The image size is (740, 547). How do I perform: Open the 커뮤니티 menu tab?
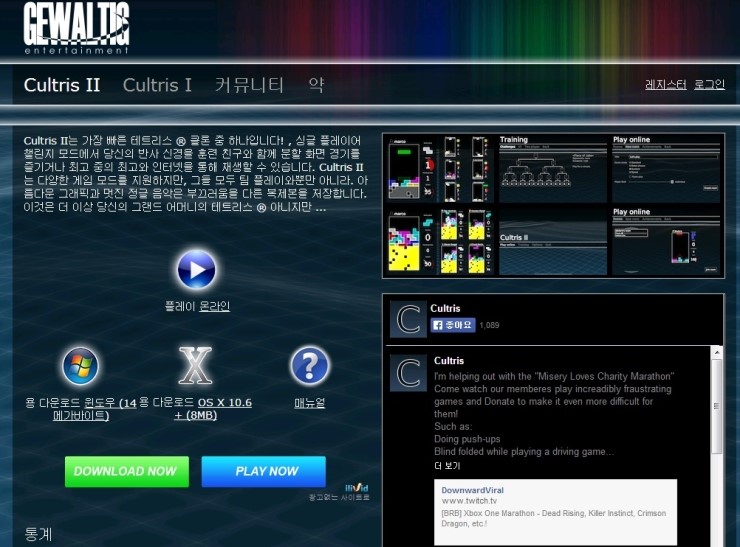249,85
